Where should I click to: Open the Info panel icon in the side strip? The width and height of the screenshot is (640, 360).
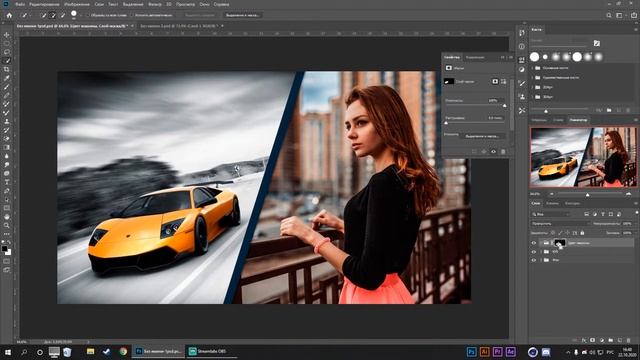(x=522, y=47)
